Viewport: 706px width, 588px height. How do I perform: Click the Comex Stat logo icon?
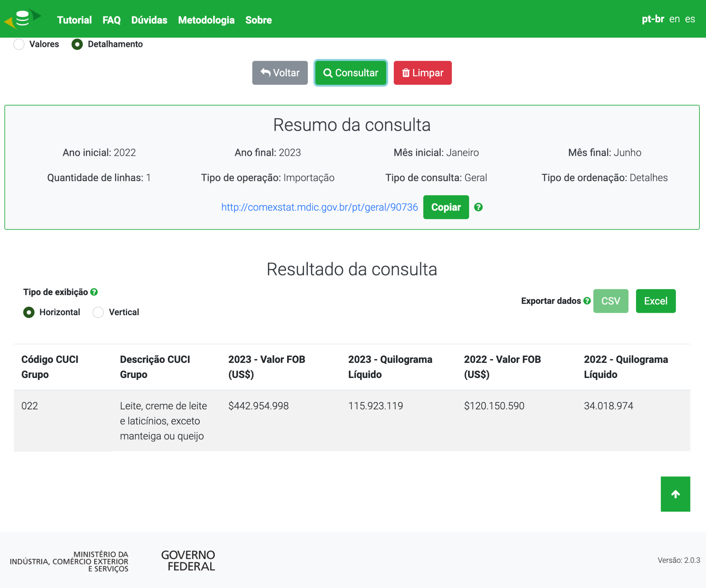click(23, 19)
